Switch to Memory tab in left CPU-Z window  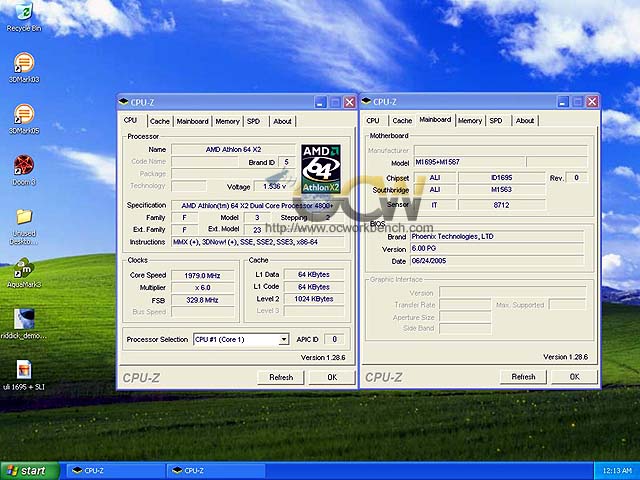pos(227,121)
